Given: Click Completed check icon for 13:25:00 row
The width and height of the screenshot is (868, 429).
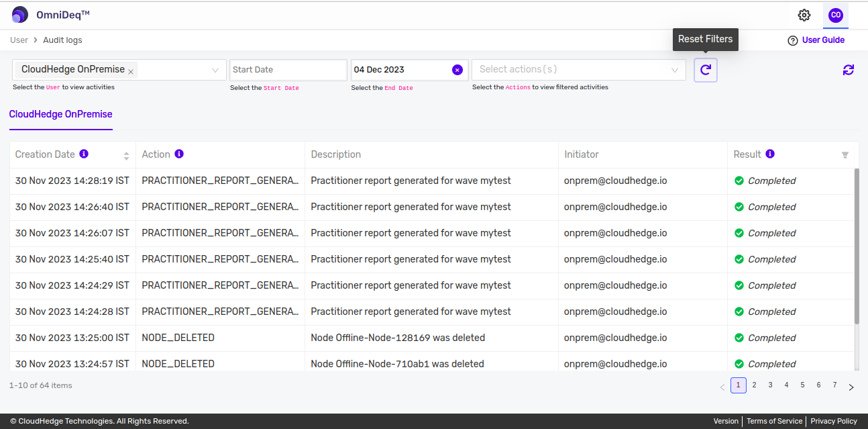Looking at the screenshot, I should tap(739, 338).
